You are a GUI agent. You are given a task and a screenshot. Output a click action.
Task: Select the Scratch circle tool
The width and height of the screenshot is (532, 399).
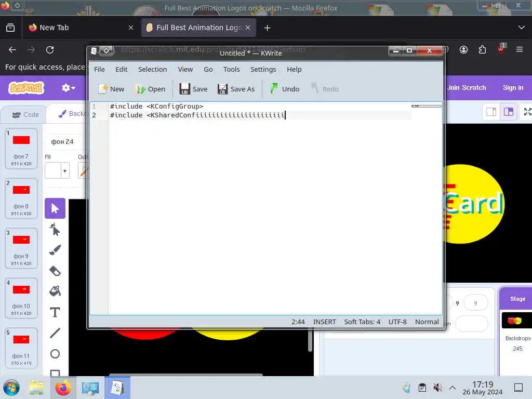click(x=55, y=354)
